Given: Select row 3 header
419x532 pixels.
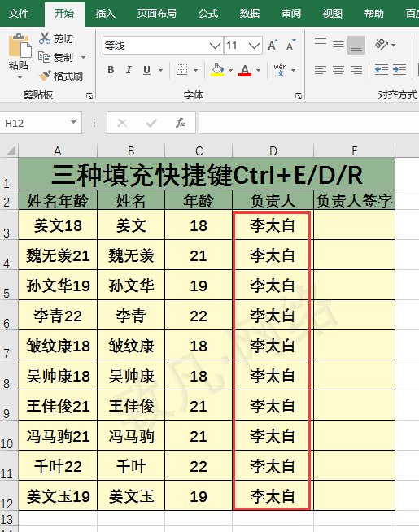Looking at the screenshot, I should [x=9, y=225].
